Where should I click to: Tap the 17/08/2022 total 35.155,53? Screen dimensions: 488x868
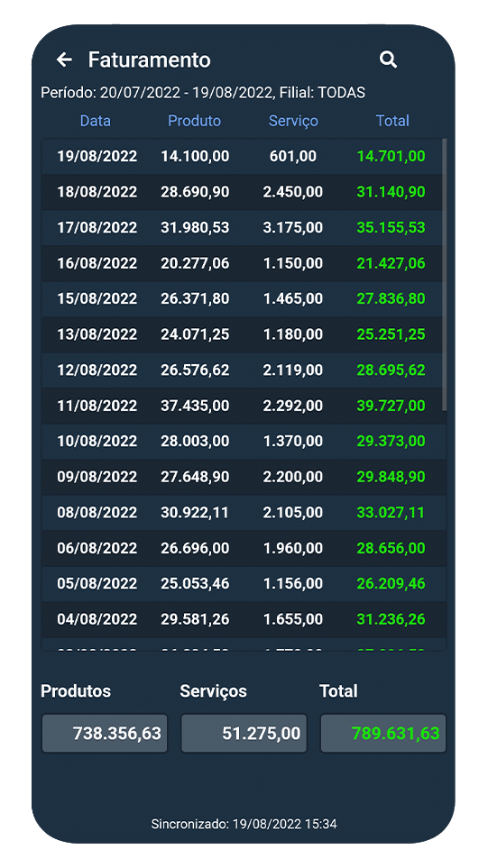391,227
